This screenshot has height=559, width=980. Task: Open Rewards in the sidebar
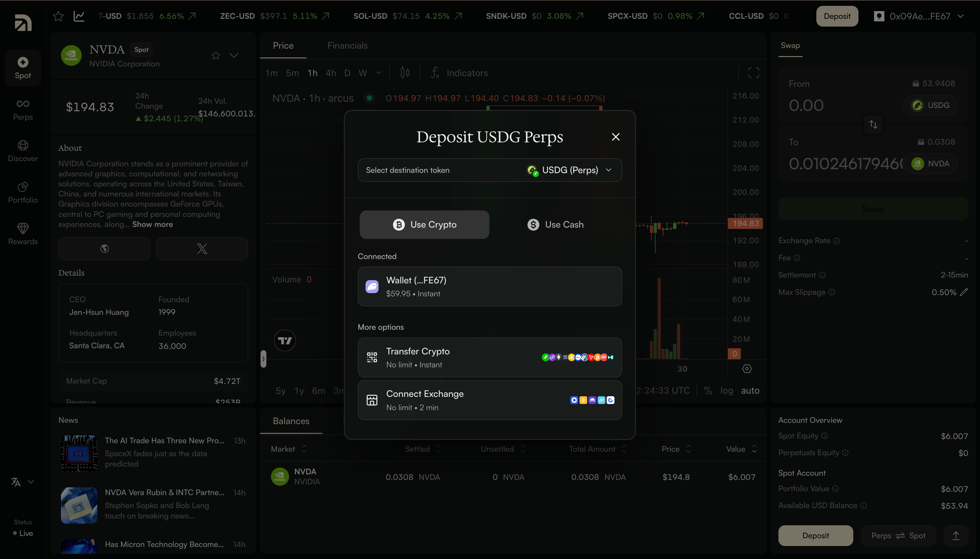click(23, 234)
